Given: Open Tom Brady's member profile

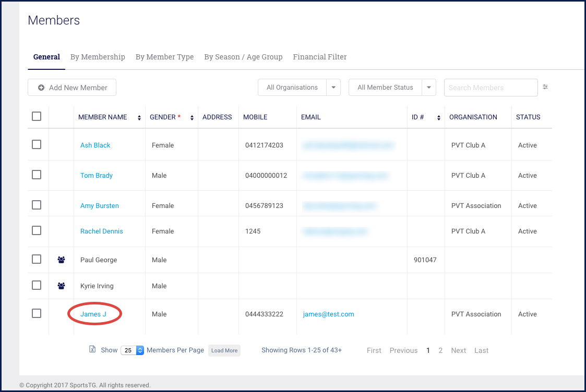Looking at the screenshot, I should [x=97, y=176].
